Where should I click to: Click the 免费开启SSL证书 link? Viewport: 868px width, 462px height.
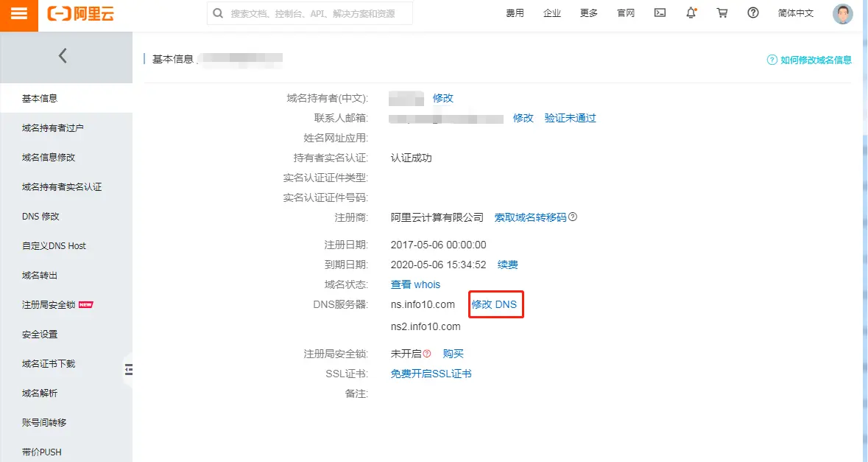pos(431,374)
